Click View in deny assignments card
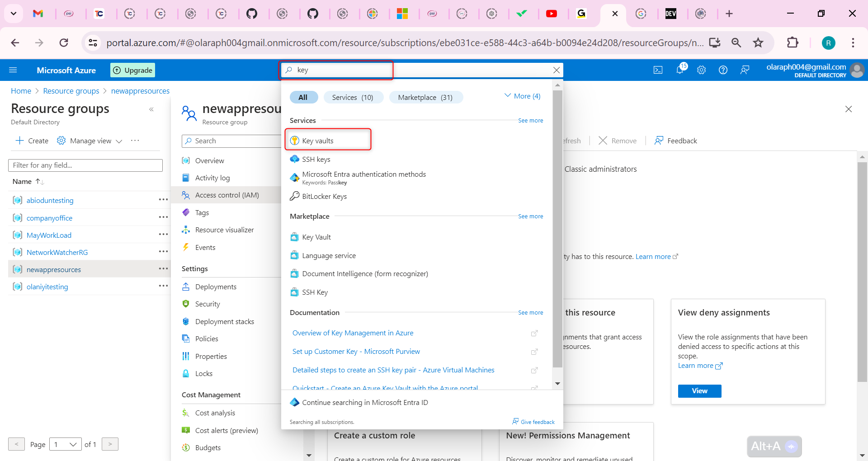 [x=699, y=391]
